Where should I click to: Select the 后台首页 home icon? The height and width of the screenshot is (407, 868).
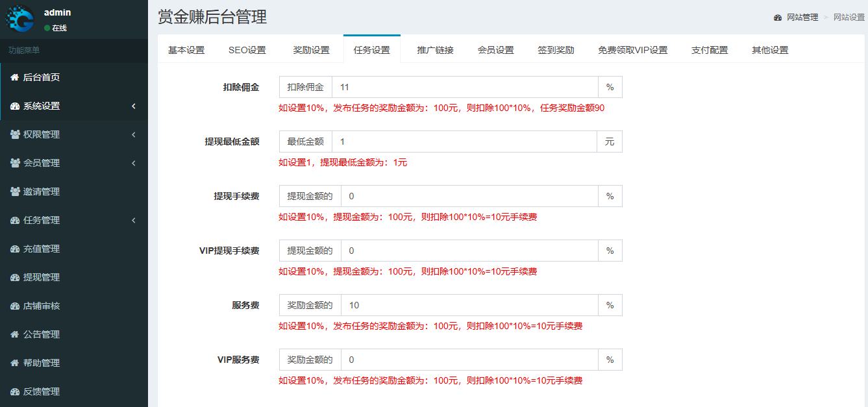pos(14,77)
